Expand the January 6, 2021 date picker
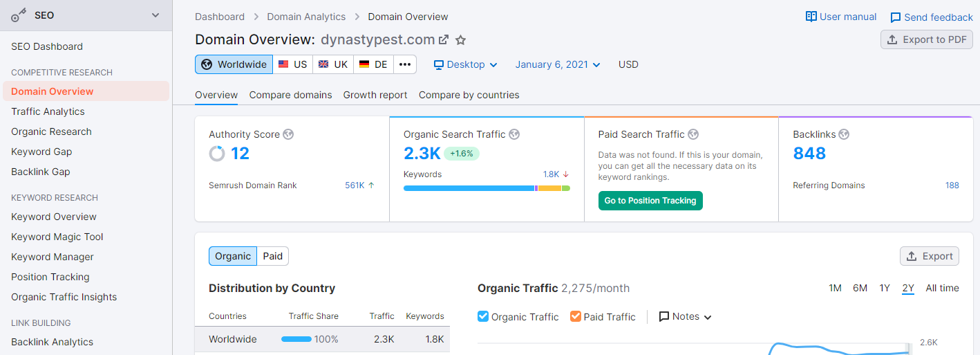The width and height of the screenshot is (980, 355). tap(558, 64)
